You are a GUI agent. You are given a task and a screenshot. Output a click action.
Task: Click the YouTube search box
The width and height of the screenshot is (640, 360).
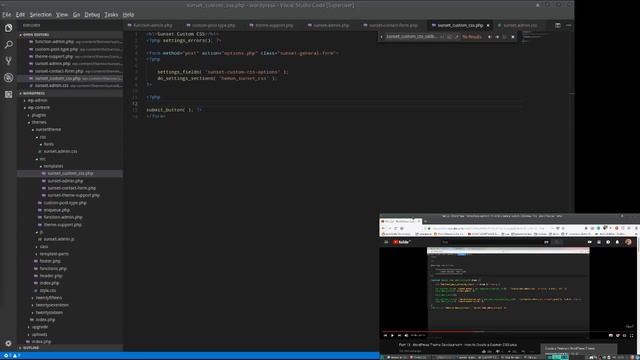491,242
